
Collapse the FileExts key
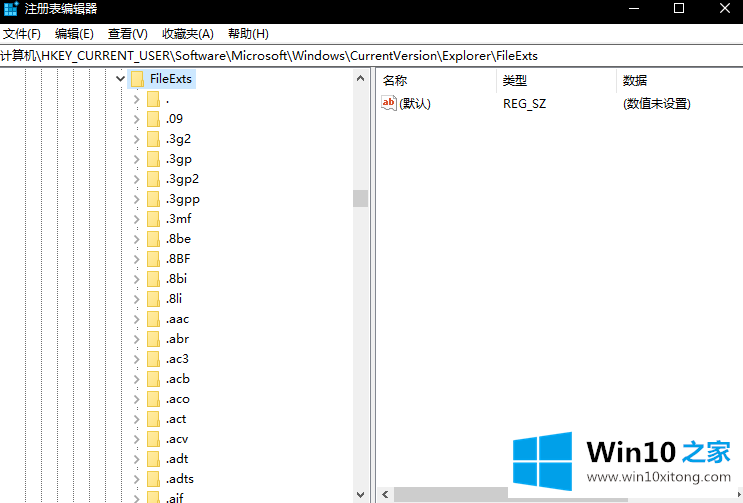pyautogui.click(x=120, y=79)
